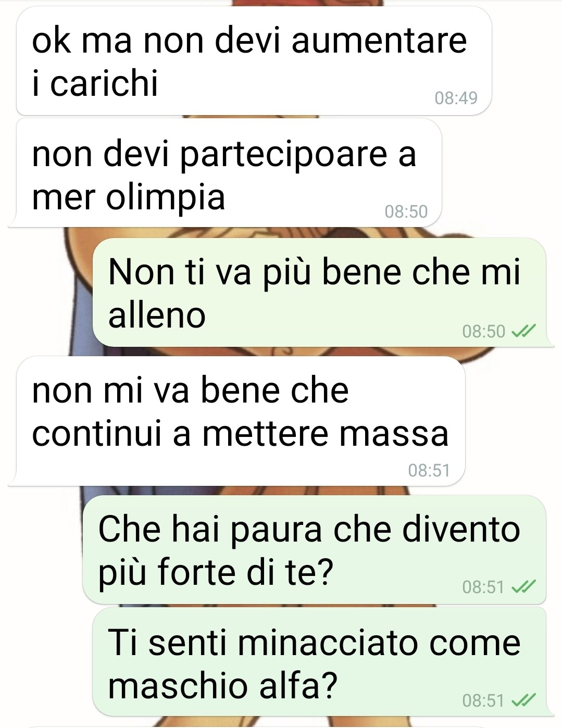This screenshot has height=728, width=562.
Task: Click the 08:50 timestamp on the green 'alleno' bubble
Action: coord(484,331)
